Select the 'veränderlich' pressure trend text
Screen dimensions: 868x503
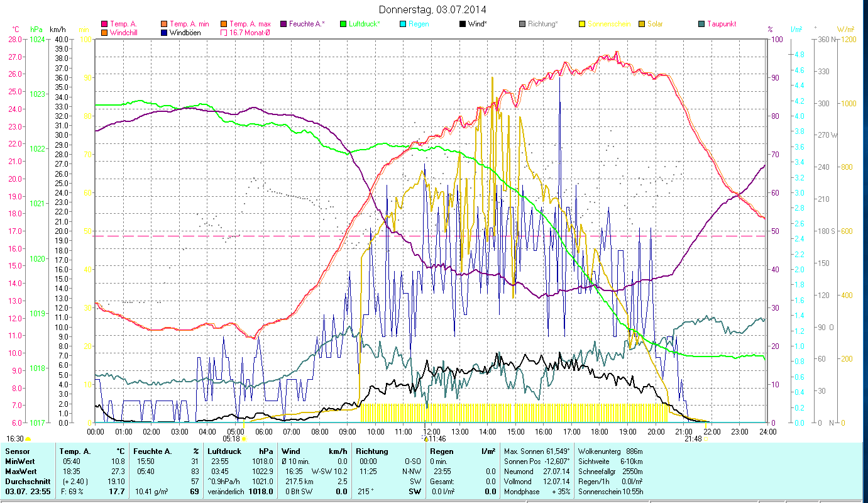[x=226, y=491]
